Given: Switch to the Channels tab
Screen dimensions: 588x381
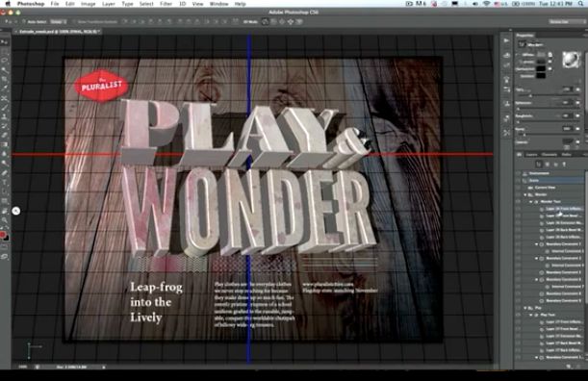Looking at the screenshot, I should coord(549,155).
